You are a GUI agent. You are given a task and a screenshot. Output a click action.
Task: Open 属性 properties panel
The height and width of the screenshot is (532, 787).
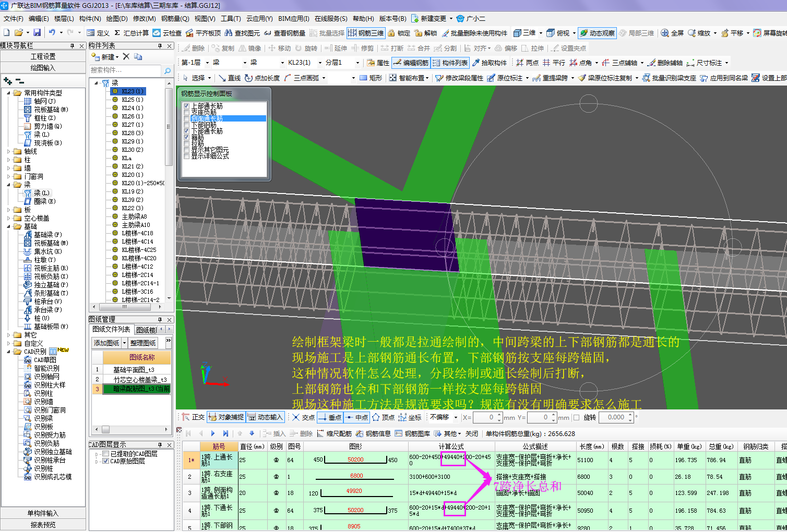click(378, 63)
